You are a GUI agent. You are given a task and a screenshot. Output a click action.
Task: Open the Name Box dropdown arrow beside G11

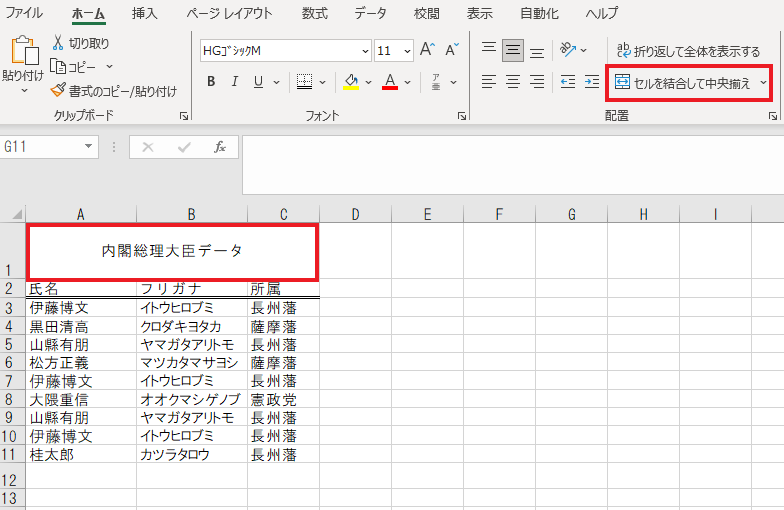coord(90,147)
